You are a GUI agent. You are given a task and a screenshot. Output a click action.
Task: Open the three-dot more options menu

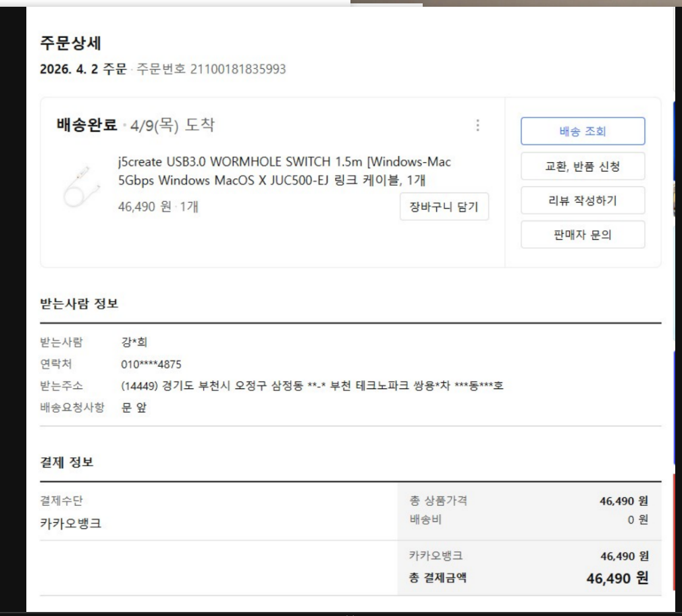tap(477, 125)
